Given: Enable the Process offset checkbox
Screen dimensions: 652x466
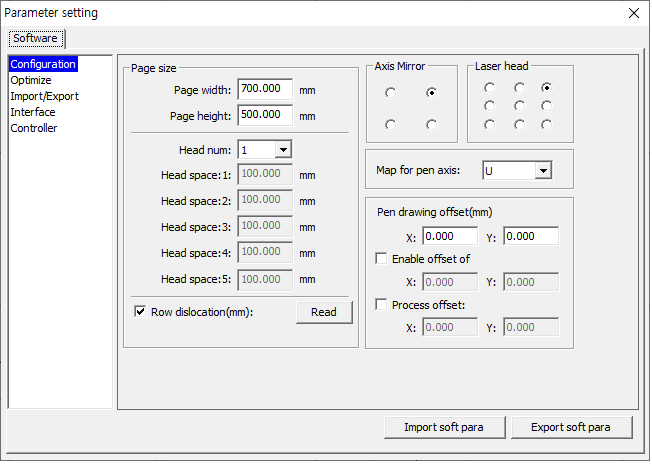Looking at the screenshot, I should click(381, 304).
